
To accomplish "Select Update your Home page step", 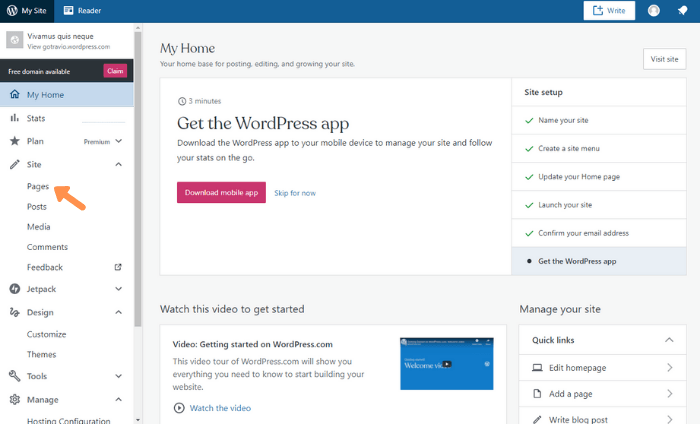I will 599,177.
